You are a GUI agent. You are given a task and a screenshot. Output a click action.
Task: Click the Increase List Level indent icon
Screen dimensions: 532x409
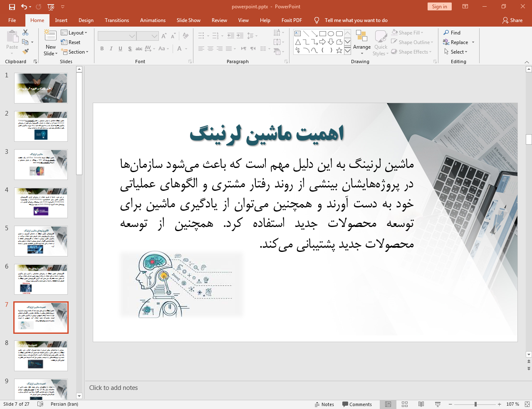coord(240,36)
